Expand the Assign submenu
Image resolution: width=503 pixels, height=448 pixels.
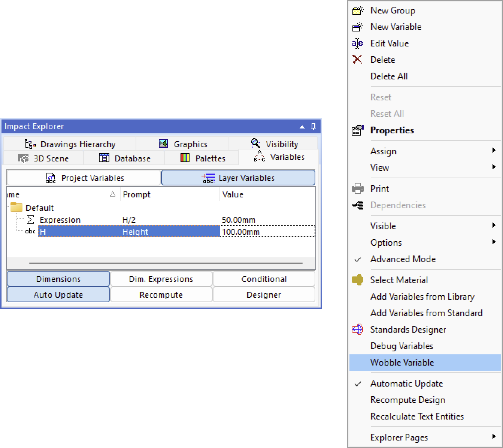425,151
